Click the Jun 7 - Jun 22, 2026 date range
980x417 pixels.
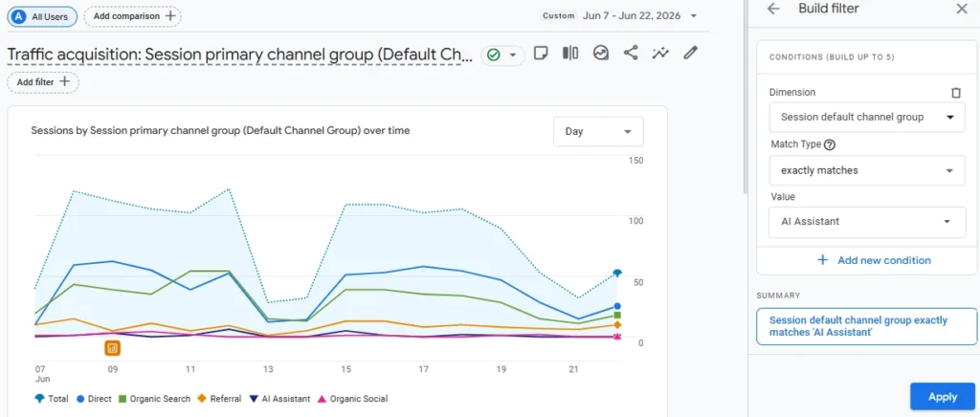pyautogui.click(x=633, y=15)
